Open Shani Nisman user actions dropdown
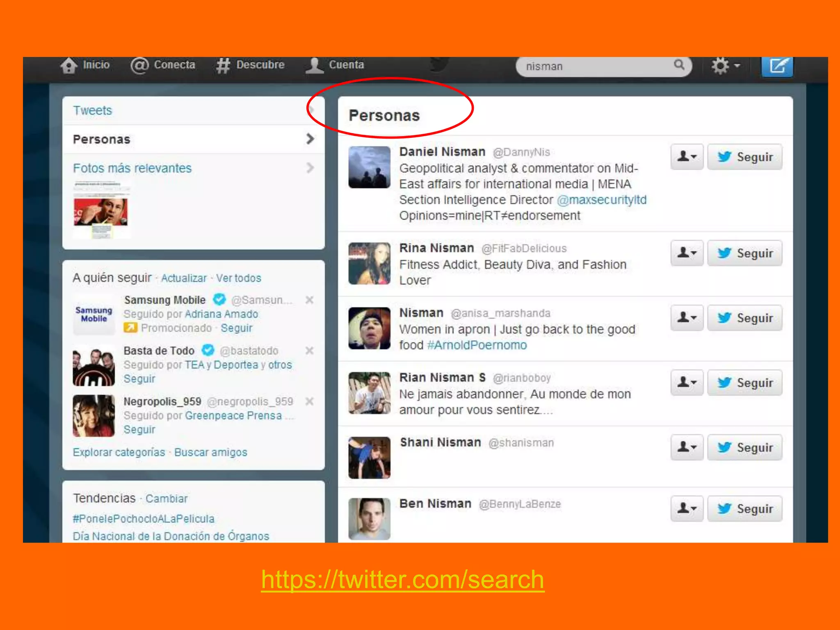 coord(687,447)
